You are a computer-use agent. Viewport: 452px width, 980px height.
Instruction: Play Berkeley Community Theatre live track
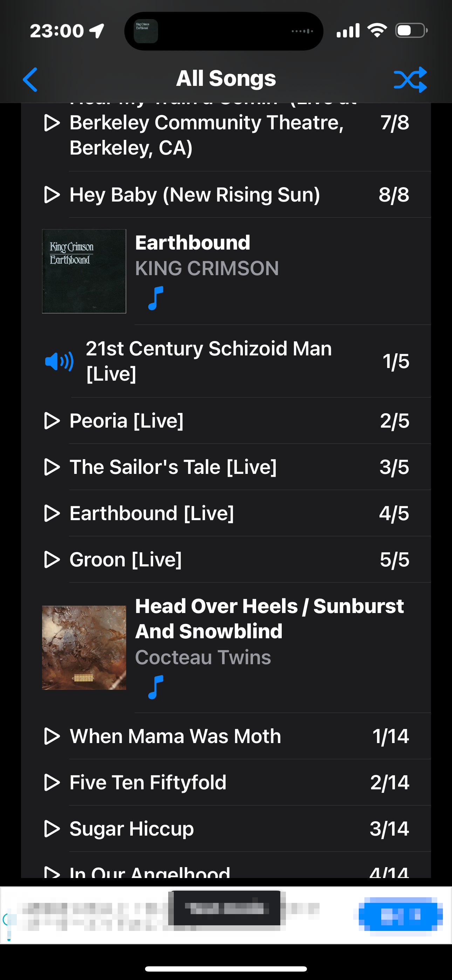[x=52, y=123]
